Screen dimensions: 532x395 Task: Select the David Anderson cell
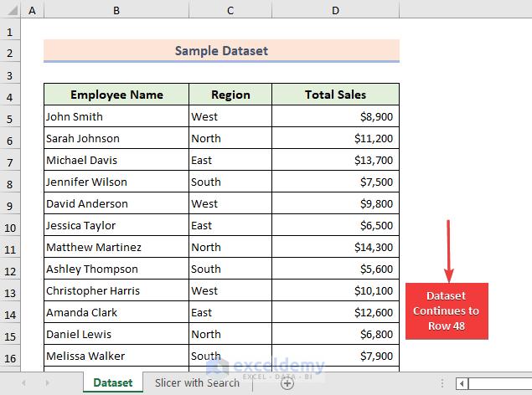pyautogui.click(x=116, y=203)
